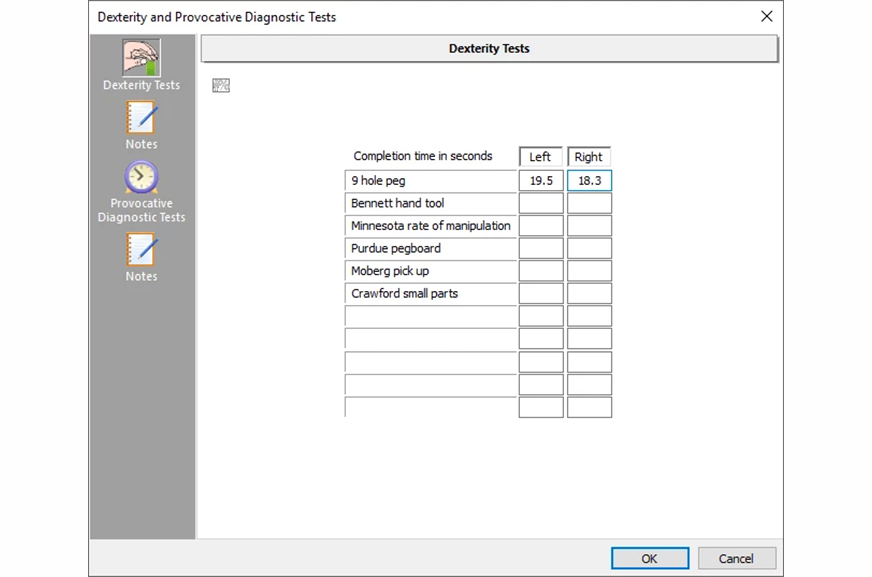Confirm with the OK button
Image resolution: width=872 pixels, height=577 pixels.
650,558
